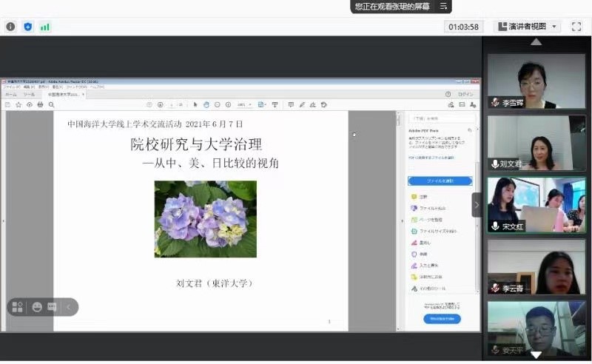Open the screen sharing options menu icon
The width and height of the screenshot is (592, 364).
(444, 6)
